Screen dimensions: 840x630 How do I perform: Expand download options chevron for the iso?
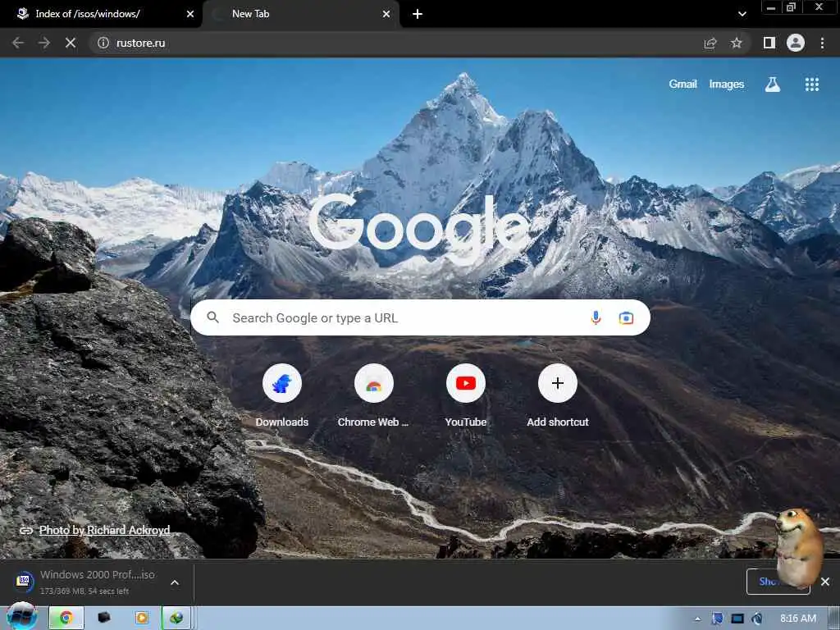click(175, 582)
